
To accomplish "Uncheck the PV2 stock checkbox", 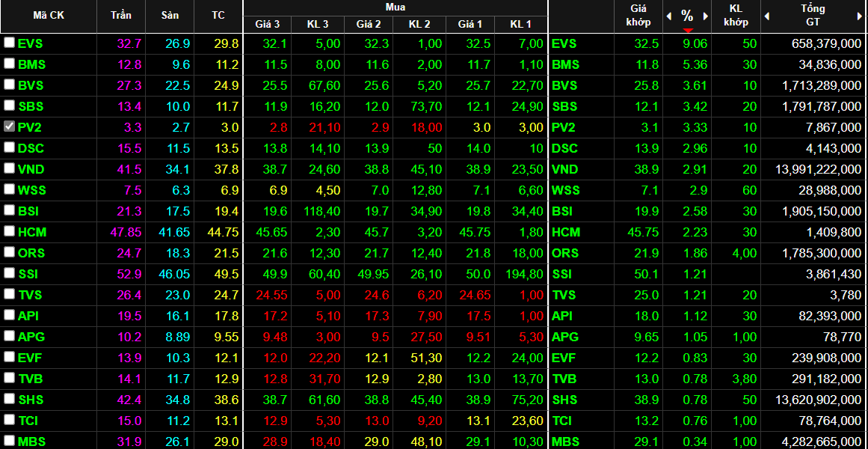I will 9,126.
